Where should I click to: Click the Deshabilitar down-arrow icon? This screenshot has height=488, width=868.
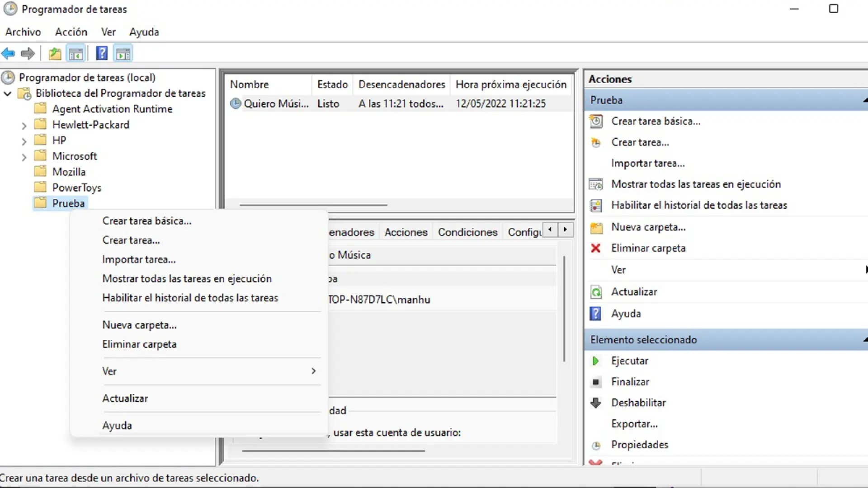595,403
